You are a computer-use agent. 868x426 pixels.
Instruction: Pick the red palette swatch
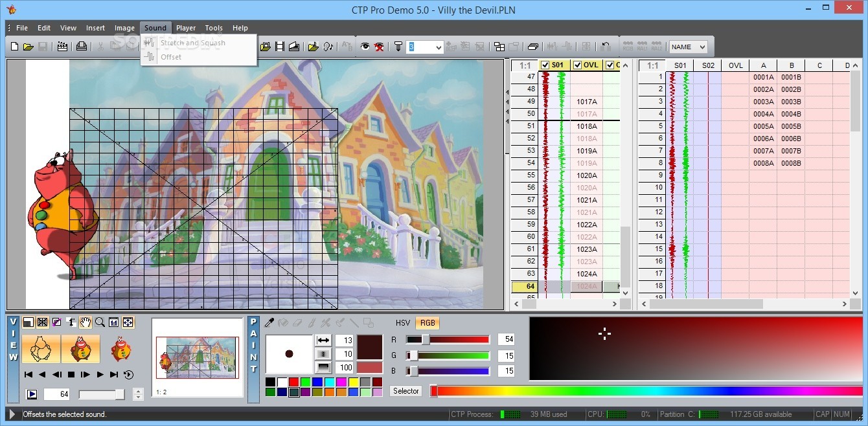(293, 382)
